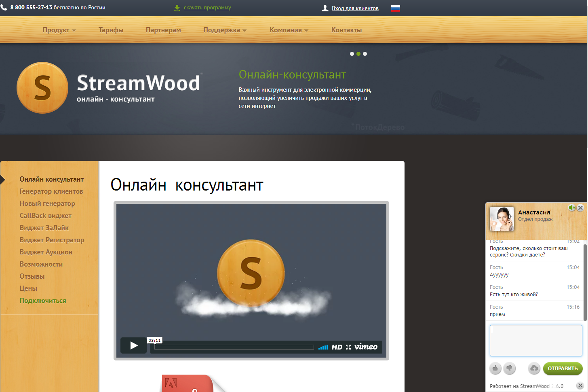The width and height of the screenshot is (588, 392).
Task: Click chat message 'Есть тут кто живой?'
Action: click(x=514, y=295)
